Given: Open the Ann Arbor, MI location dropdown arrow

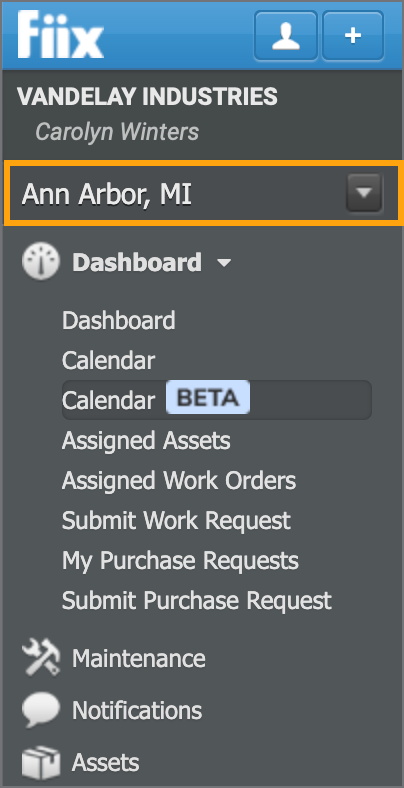Looking at the screenshot, I should coord(364,192).
